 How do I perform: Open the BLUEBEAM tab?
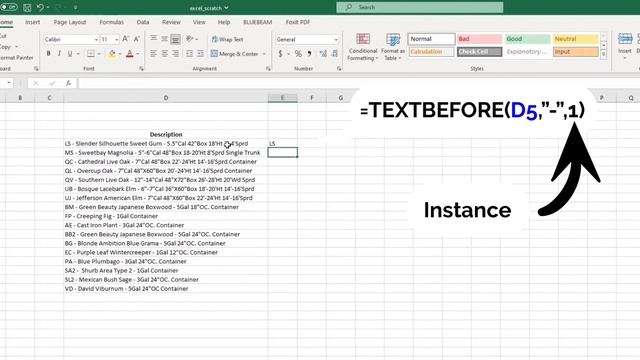[x=258, y=22]
